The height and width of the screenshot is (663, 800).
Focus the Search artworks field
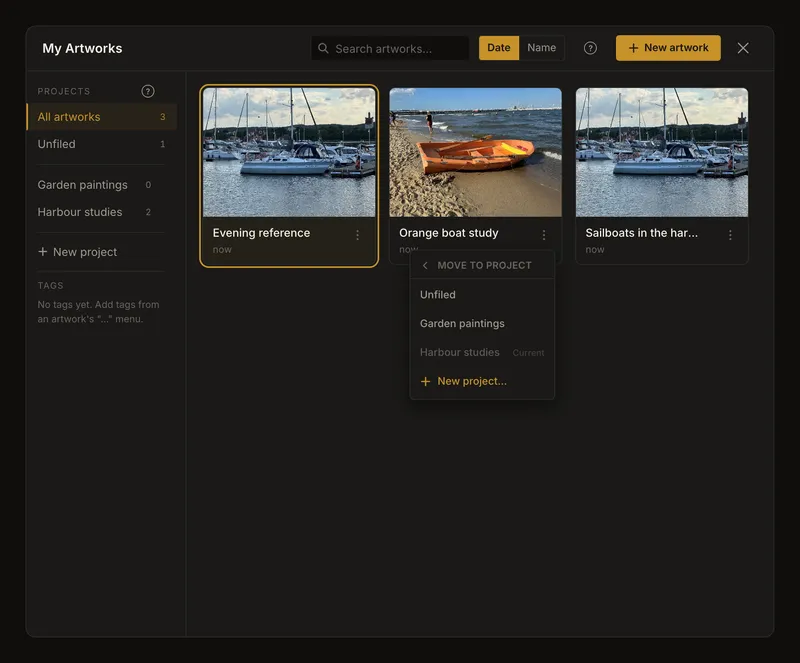(x=390, y=48)
